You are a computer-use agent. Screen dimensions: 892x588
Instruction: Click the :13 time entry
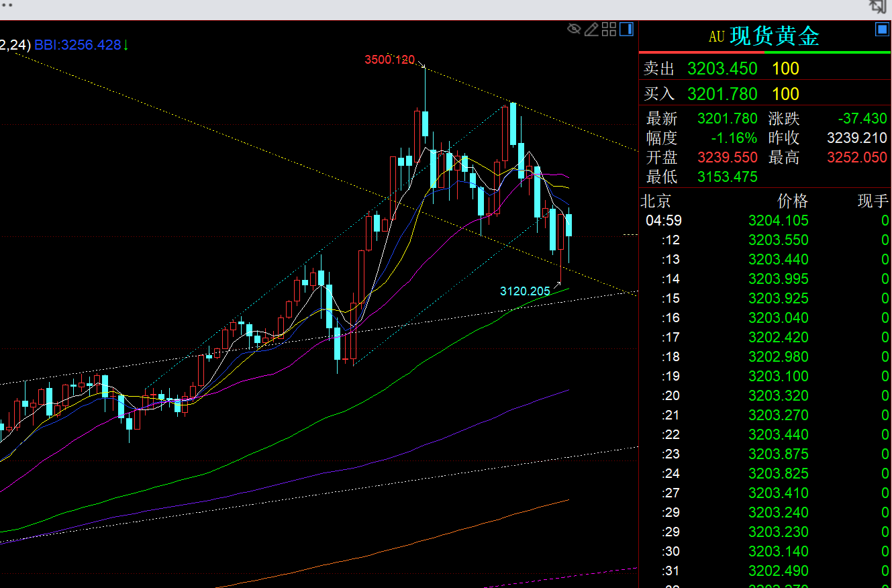click(671, 259)
